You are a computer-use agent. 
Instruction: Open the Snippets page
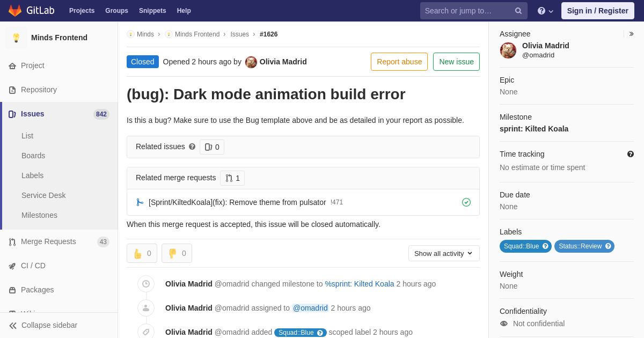pyautogui.click(x=152, y=11)
